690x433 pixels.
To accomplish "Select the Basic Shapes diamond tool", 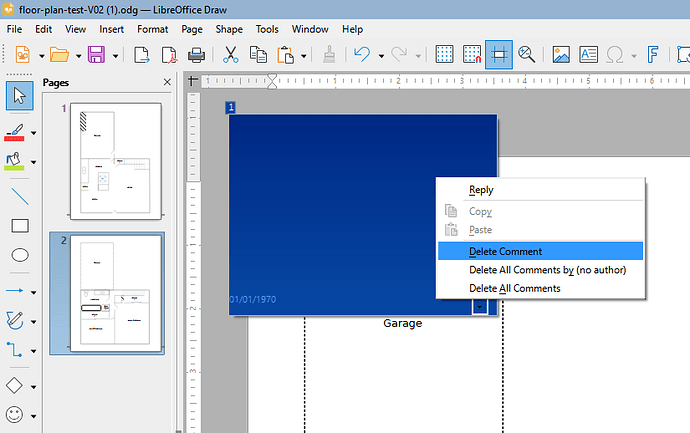I will point(15,385).
